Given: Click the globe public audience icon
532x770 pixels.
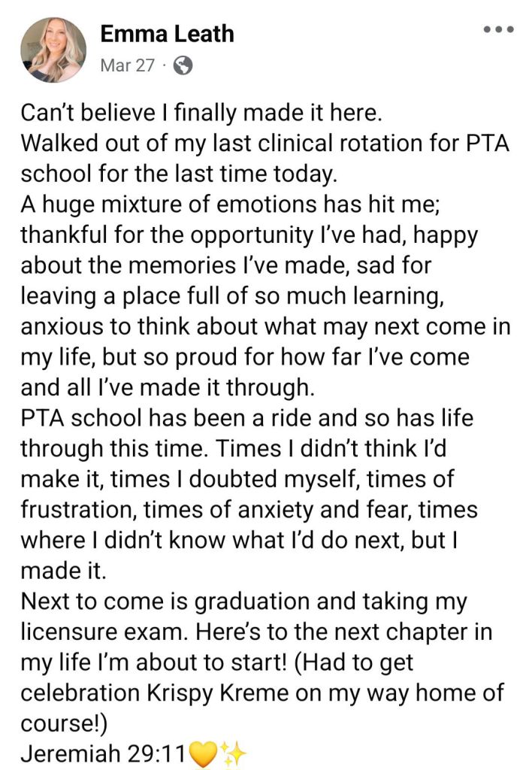Looking at the screenshot, I should [x=183, y=65].
